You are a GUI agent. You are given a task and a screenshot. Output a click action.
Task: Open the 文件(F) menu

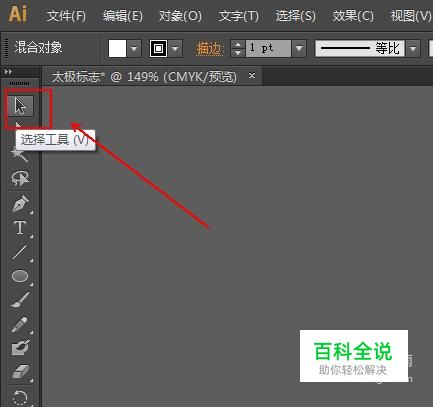pos(66,16)
